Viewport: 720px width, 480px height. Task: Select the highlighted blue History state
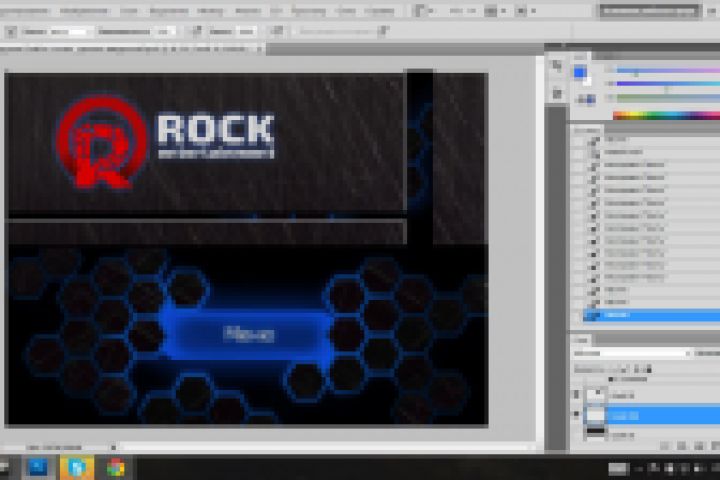[x=651, y=315]
